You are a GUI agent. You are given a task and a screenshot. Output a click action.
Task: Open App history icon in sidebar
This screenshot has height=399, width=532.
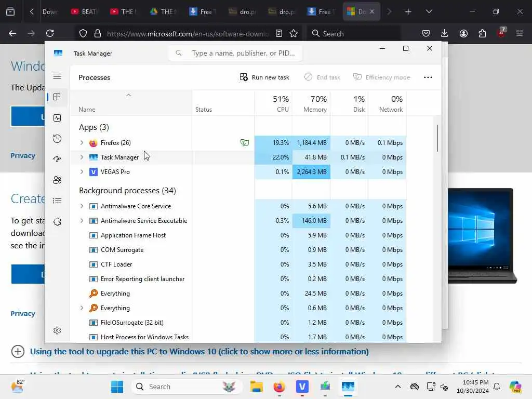pos(57,138)
